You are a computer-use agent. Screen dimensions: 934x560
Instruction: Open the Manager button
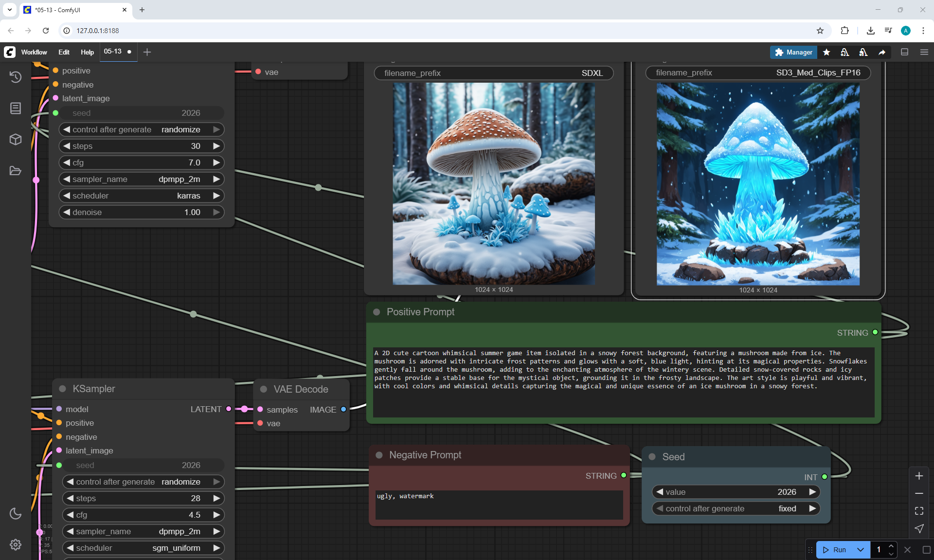click(793, 52)
